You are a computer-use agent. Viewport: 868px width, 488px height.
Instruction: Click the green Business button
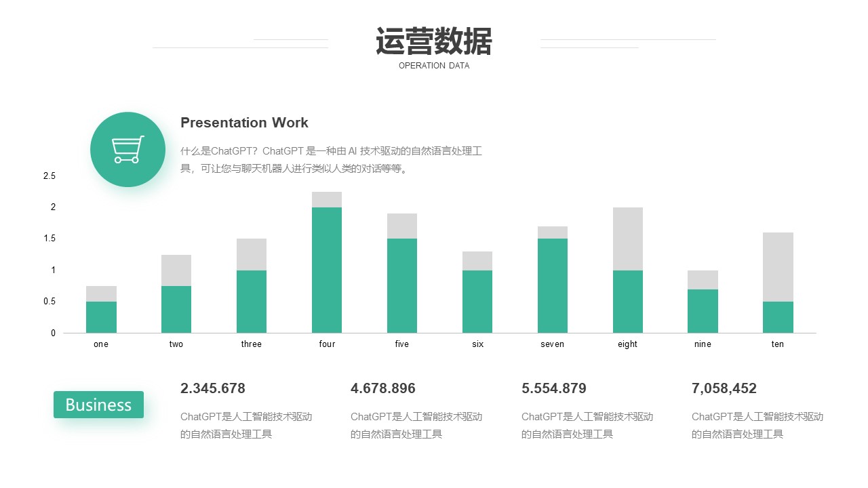point(99,405)
